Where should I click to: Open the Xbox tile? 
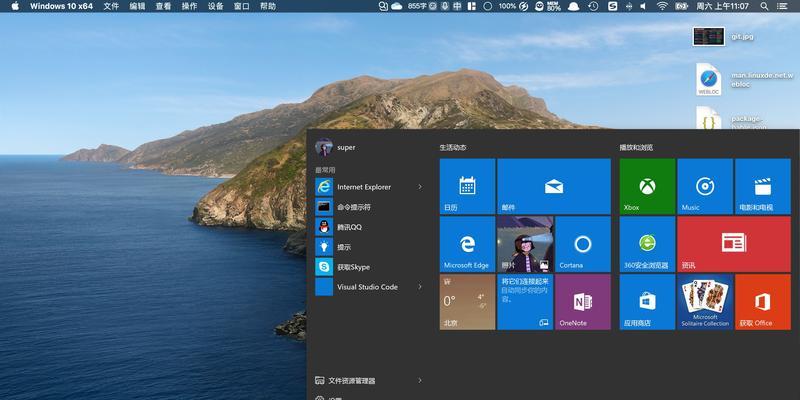click(x=647, y=186)
